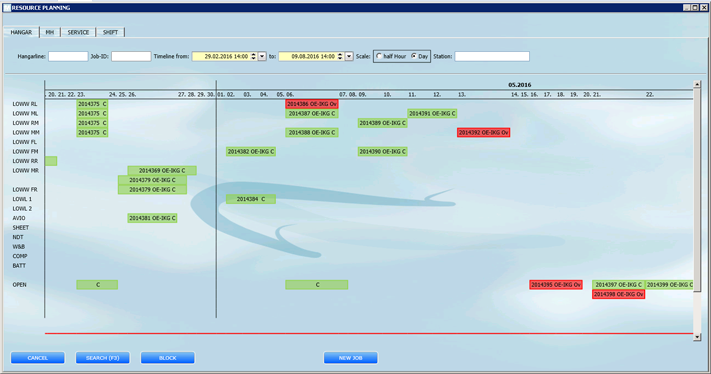This screenshot has height=374, width=711.
Task: Click the BATT row label
Action: point(19,266)
